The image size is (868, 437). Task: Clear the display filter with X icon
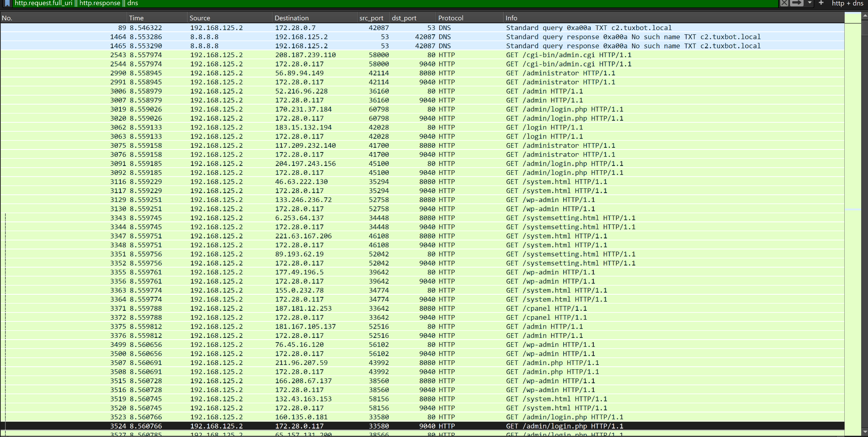pos(784,3)
